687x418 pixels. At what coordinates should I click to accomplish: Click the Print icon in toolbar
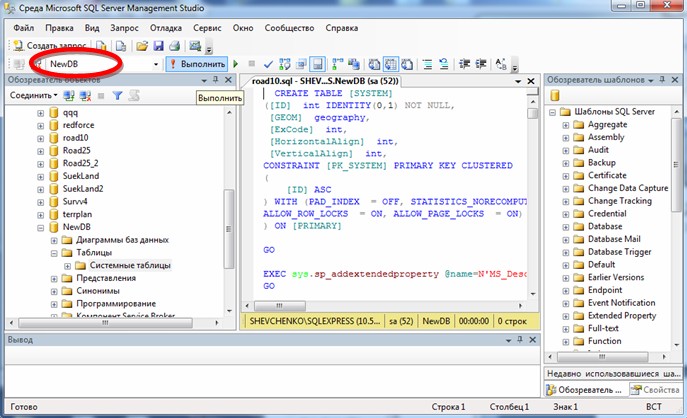click(x=174, y=46)
